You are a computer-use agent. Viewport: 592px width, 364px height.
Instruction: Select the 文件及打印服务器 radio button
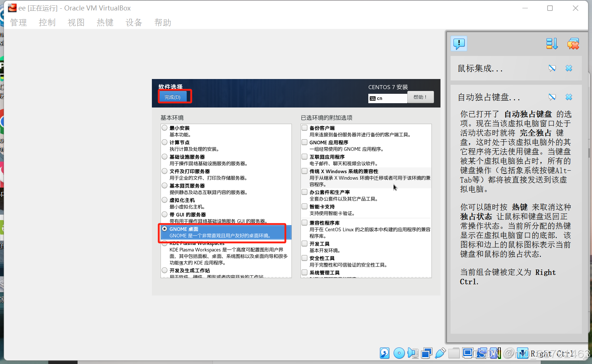click(x=165, y=171)
